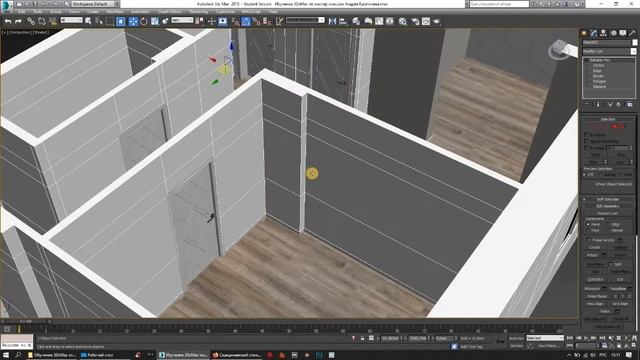Expand the Soft Selection rollout

[x=607, y=199]
